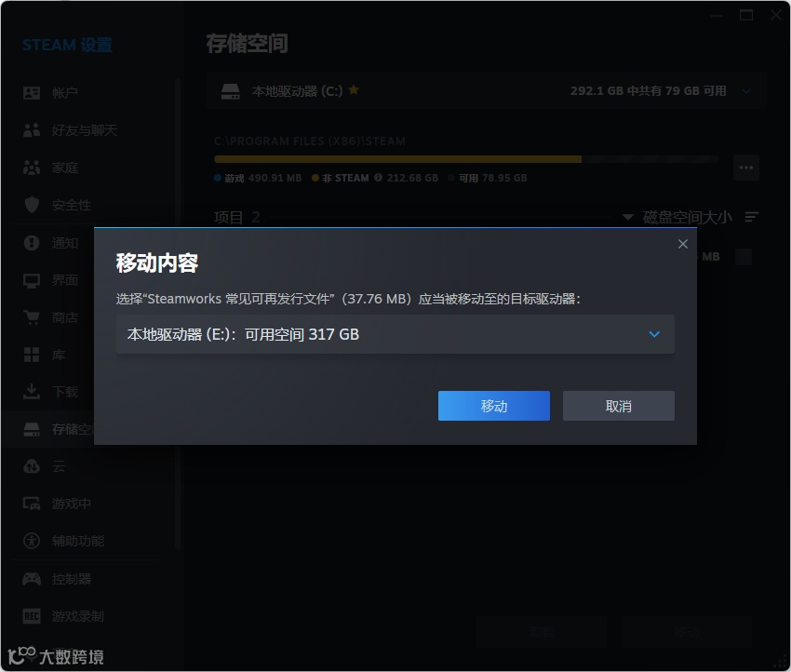Viewport: 791px width, 672px height.
Task: Click the 游戏录制 menu label
Action: (78, 616)
